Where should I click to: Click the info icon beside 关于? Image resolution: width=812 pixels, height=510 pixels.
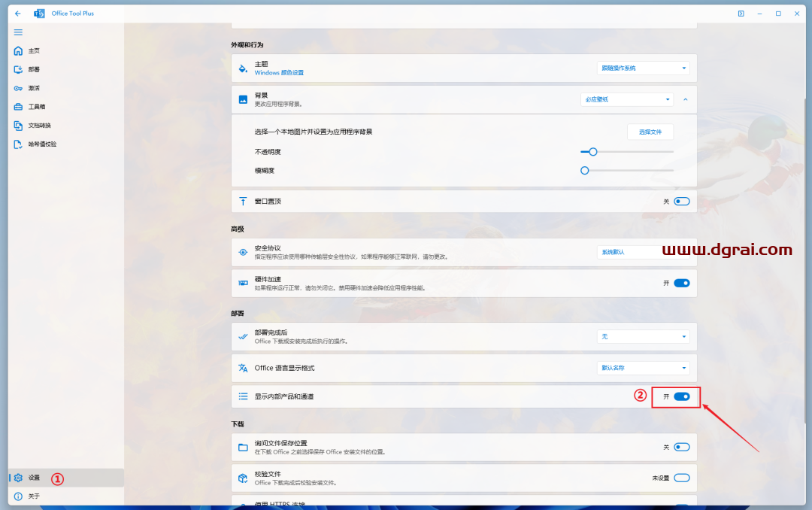tap(18, 496)
